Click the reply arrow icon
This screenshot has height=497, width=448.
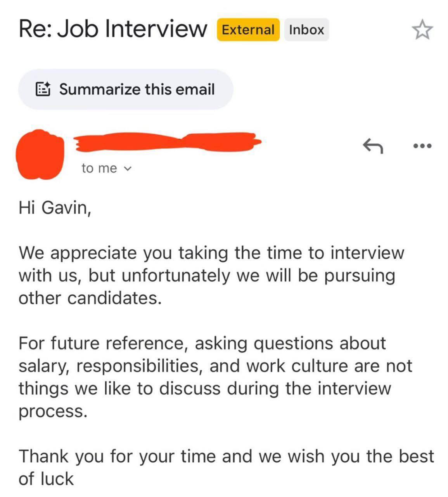click(x=373, y=146)
